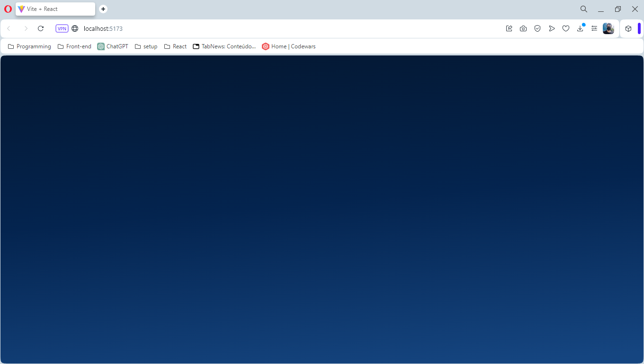Open the flow send arrow icon
Viewport: 644px width, 364px height.
552,28
